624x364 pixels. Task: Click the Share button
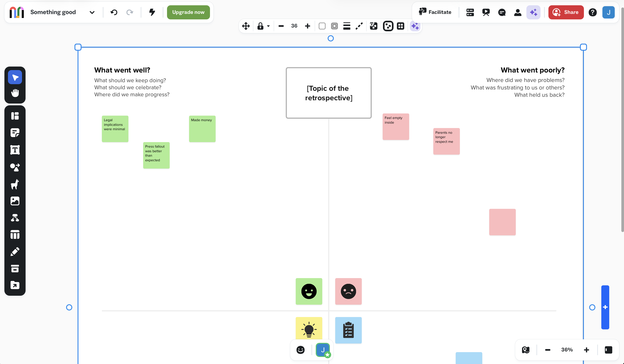tap(566, 12)
